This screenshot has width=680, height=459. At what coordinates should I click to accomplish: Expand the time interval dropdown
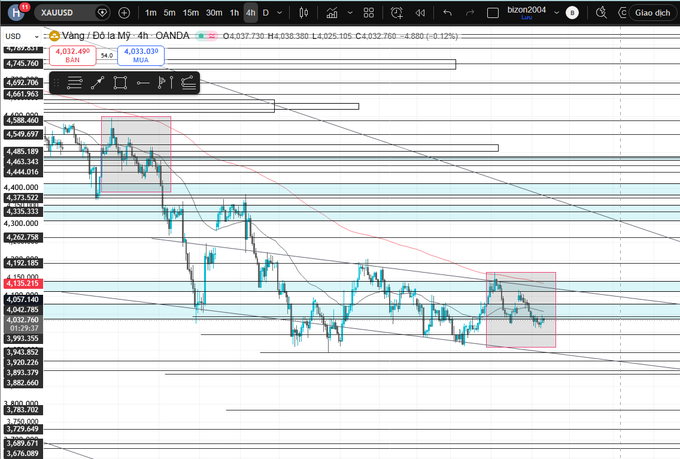tap(280, 13)
